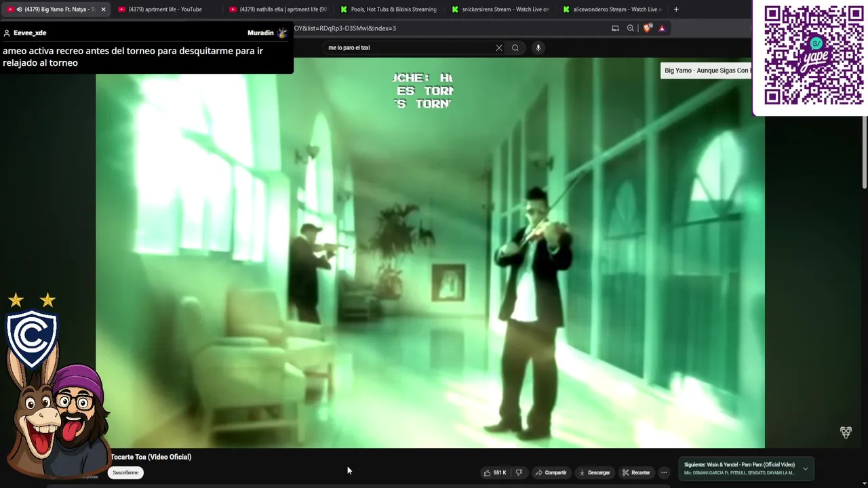The height and width of the screenshot is (488, 868).
Task: Click the Eevee_xde chat username
Action: click(30, 33)
